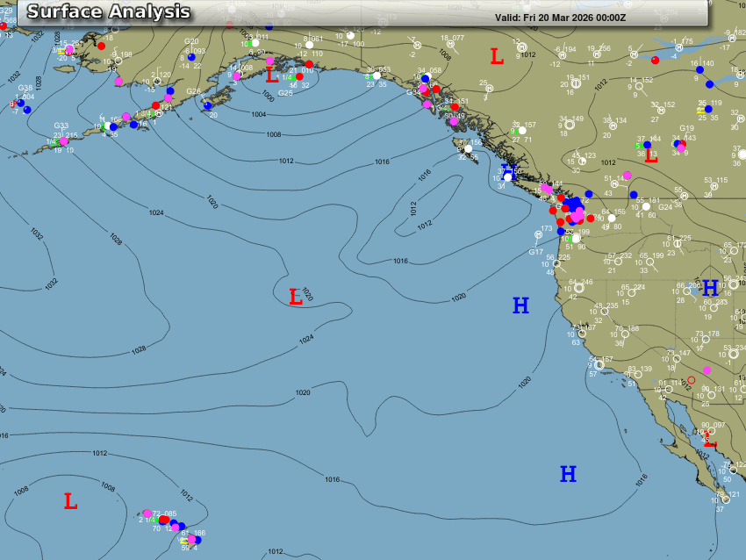This screenshot has height=560, width=746.
Task: Click the G38 station label
Action: (25, 88)
